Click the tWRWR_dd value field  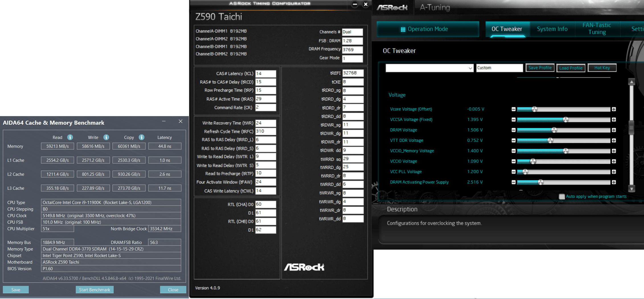pyautogui.click(x=353, y=219)
